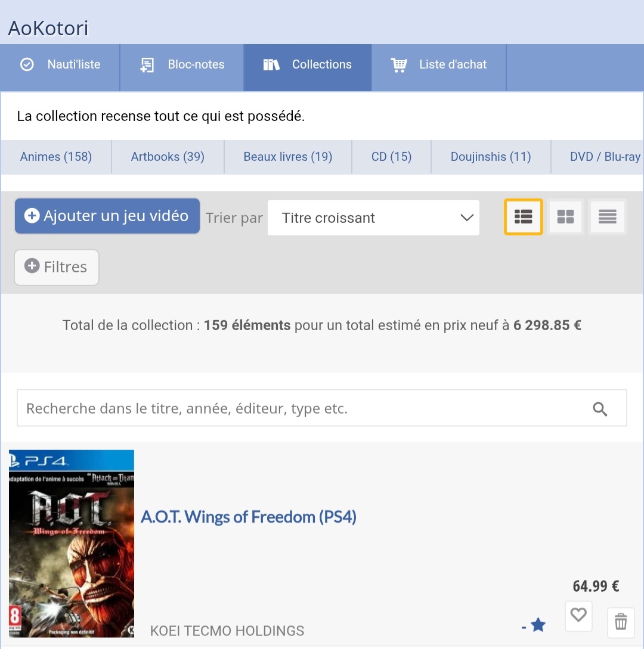644x649 pixels.
Task: Switch to detailed list view
Action: coord(524,217)
